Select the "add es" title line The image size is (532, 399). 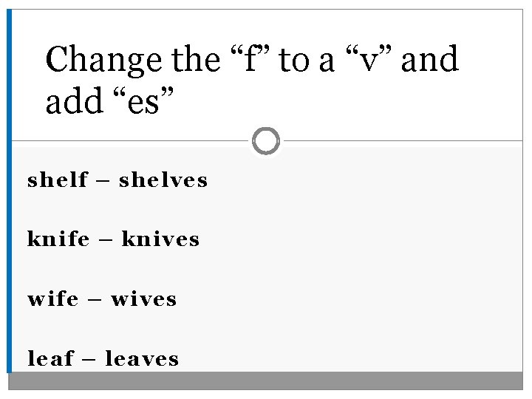[x=109, y=100]
